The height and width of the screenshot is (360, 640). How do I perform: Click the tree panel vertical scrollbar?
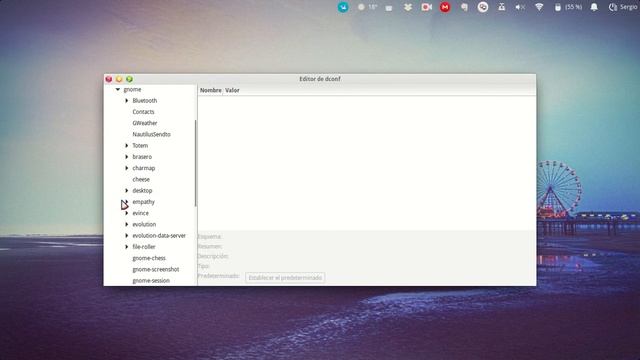point(196,163)
